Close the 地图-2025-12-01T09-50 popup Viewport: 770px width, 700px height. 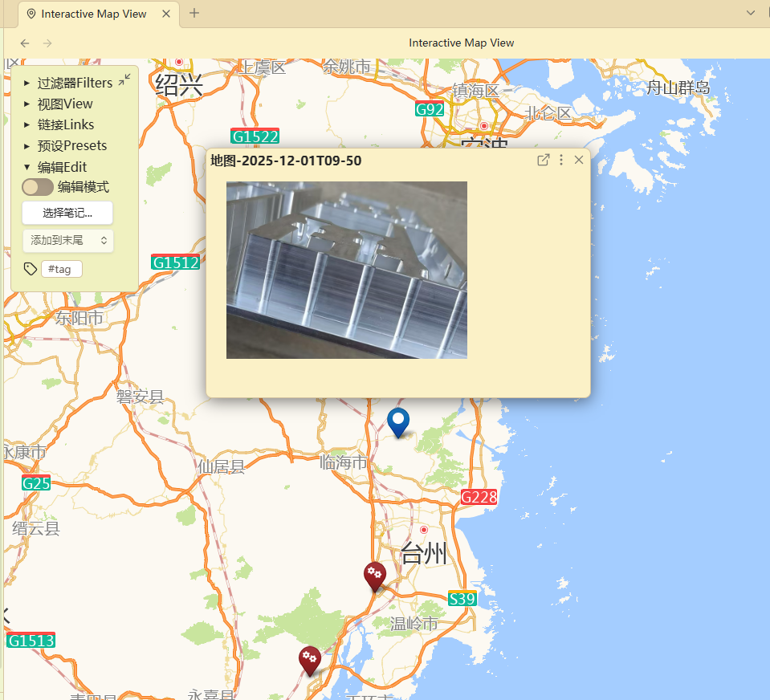point(579,160)
